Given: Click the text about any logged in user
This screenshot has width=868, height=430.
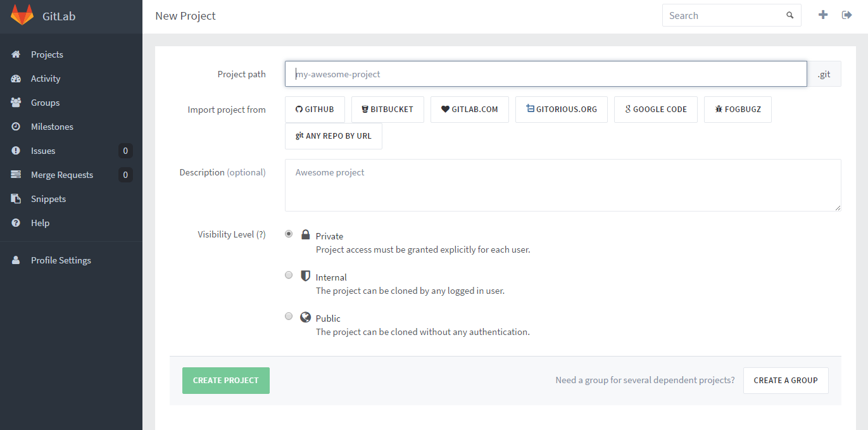Looking at the screenshot, I should pyautogui.click(x=410, y=291).
